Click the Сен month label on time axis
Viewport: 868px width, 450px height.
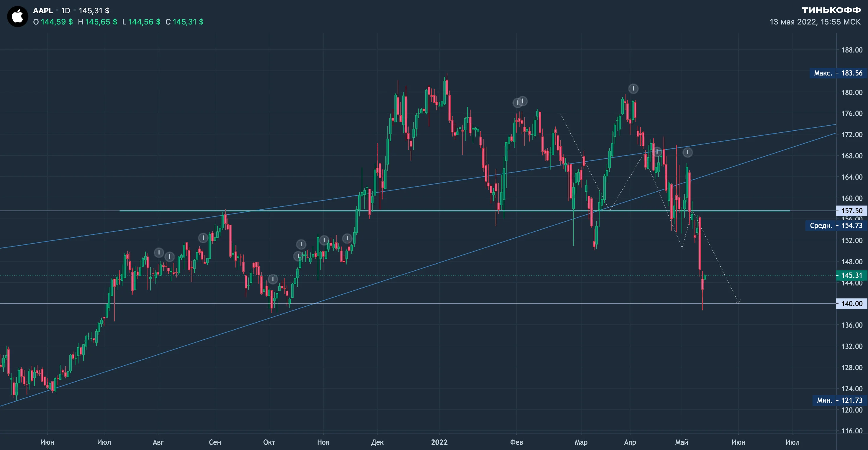(215, 442)
